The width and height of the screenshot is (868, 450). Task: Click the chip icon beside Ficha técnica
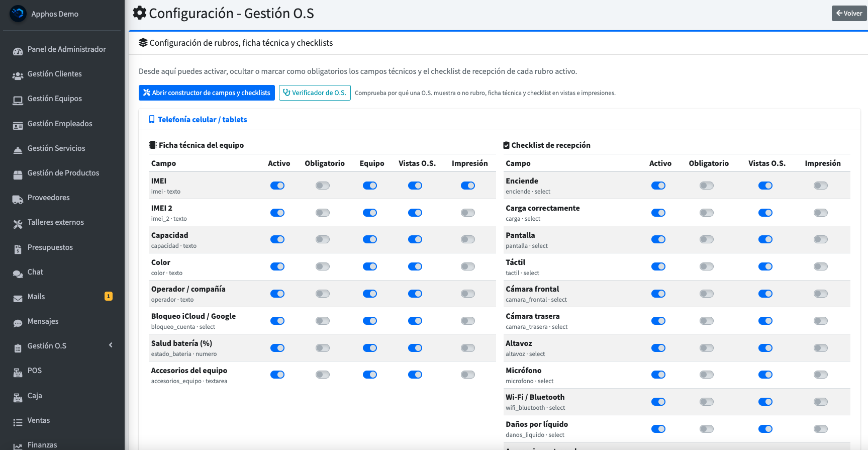(153, 145)
